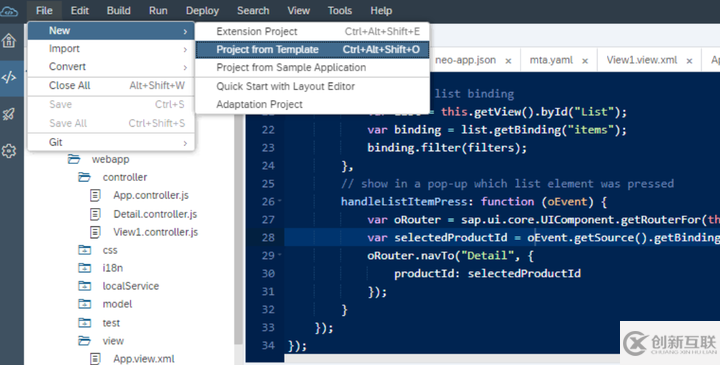Expand the Git submenu arrow
This screenshot has width=720, height=365.
click(185, 143)
